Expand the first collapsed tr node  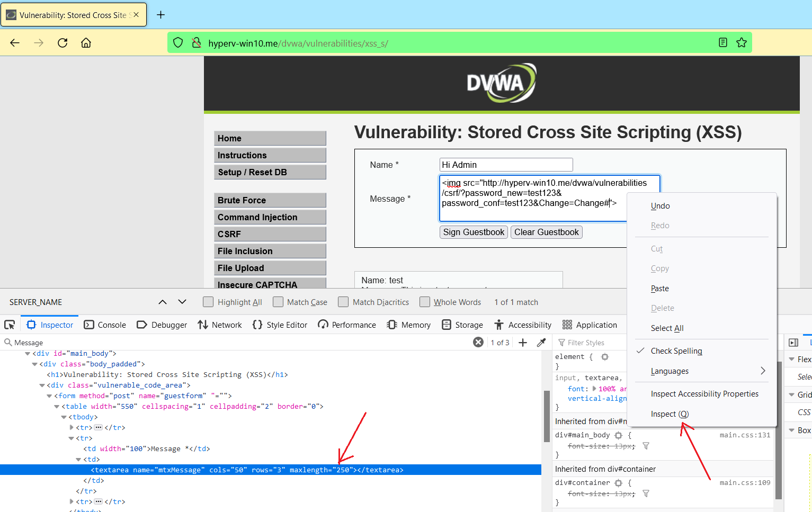tap(72, 427)
